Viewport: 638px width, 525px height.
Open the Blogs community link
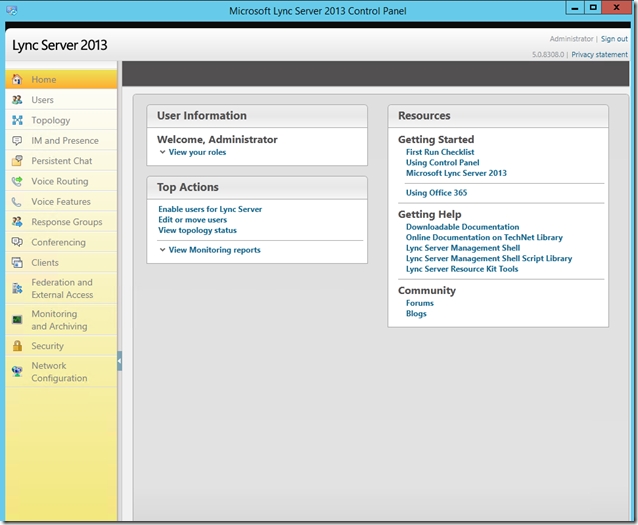click(x=416, y=313)
